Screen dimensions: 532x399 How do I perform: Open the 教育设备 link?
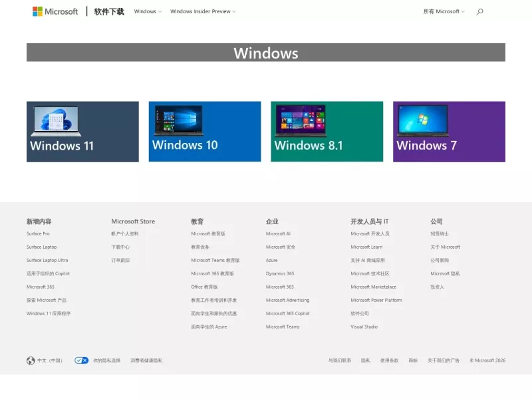pyautogui.click(x=200, y=247)
